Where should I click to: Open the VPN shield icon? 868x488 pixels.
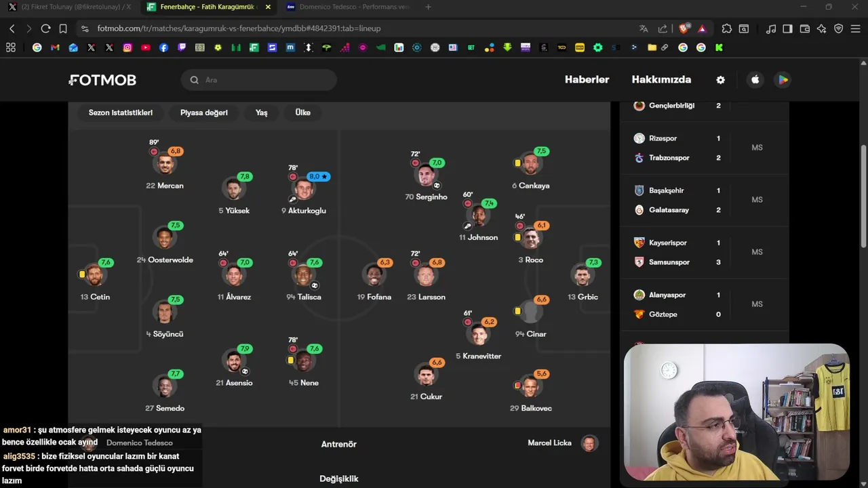tap(839, 28)
